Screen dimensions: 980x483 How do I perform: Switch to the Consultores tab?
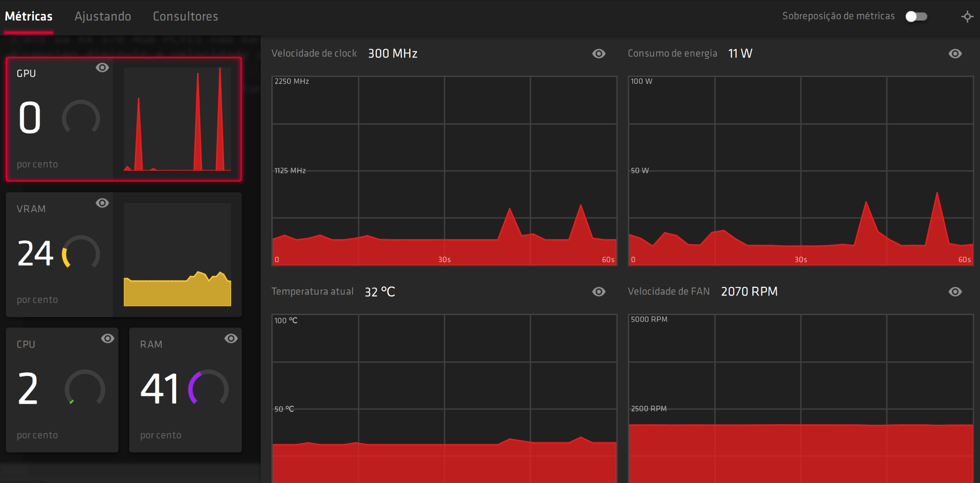tap(186, 16)
